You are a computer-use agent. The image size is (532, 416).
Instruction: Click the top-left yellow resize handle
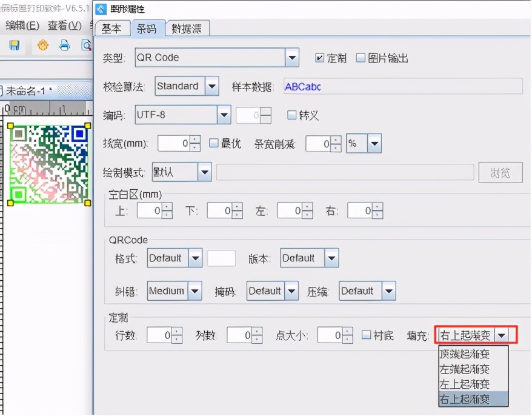pos(10,126)
